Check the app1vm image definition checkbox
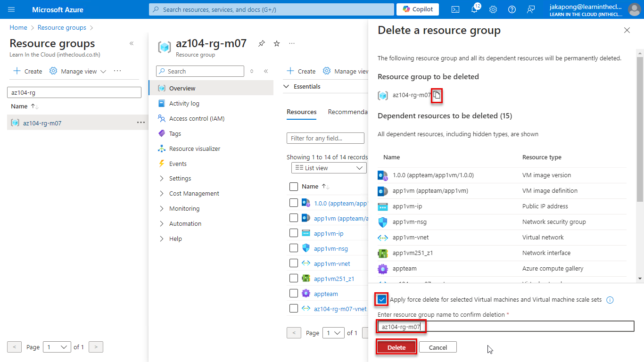Image resolution: width=644 pixels, height=362 pixels. (x=294, y=218)
